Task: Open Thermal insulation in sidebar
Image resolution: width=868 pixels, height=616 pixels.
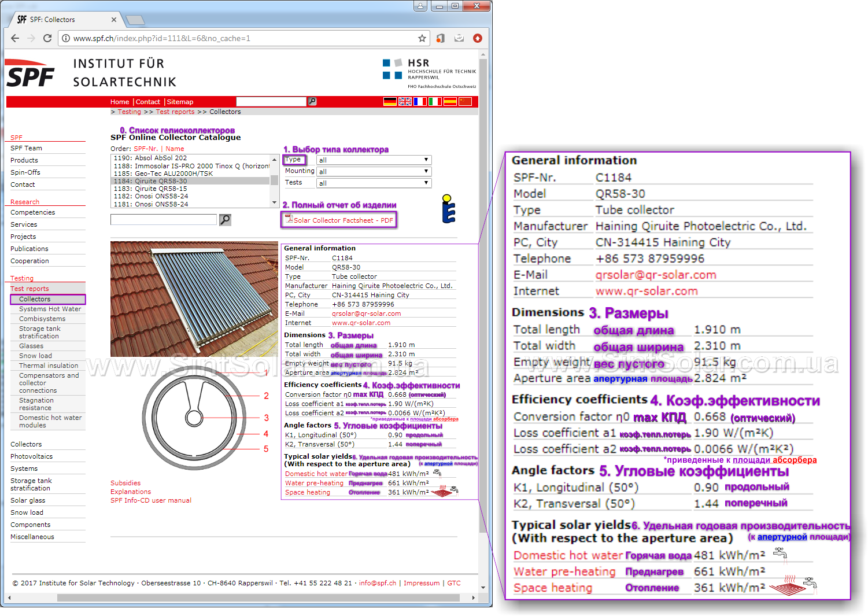Action: pyautogui.click(x=49, y=366)
